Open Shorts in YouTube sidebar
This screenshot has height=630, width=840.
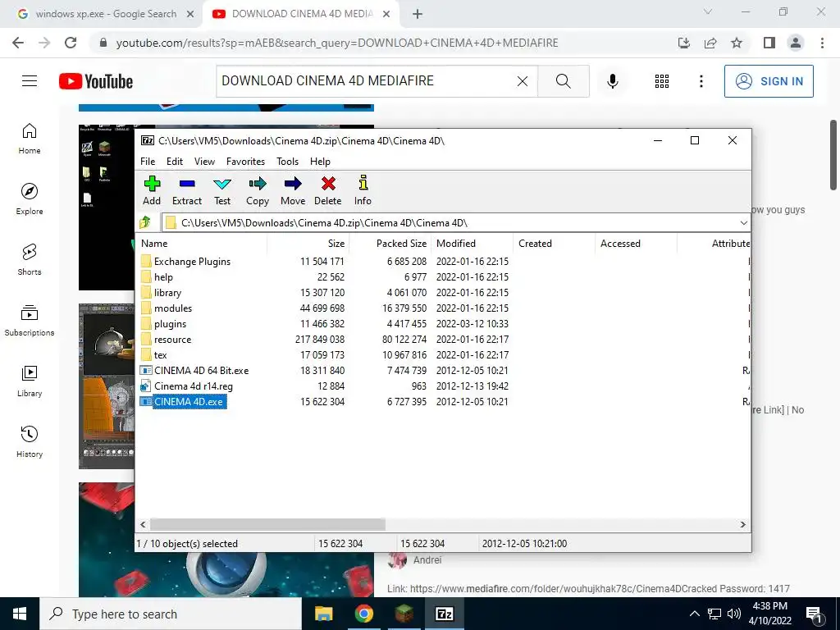(30, 260)
